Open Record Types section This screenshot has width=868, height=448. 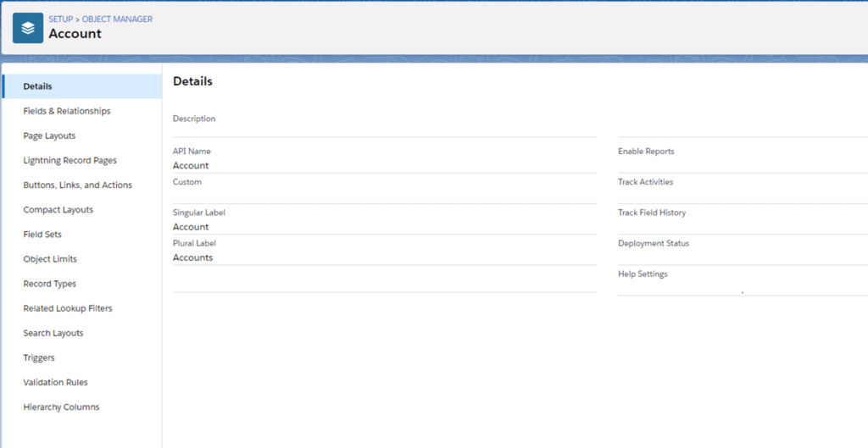coord(50,284)
